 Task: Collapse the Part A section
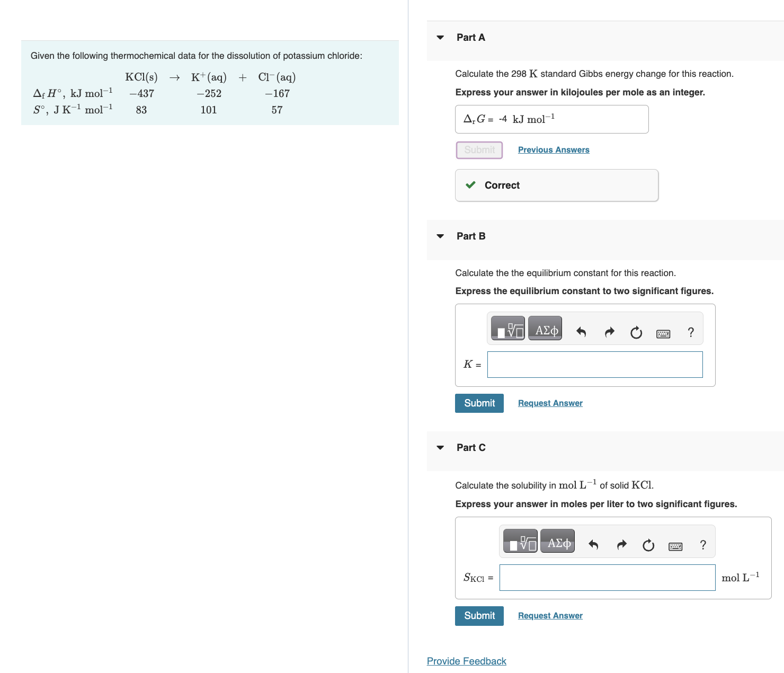[x=440, y=37]
